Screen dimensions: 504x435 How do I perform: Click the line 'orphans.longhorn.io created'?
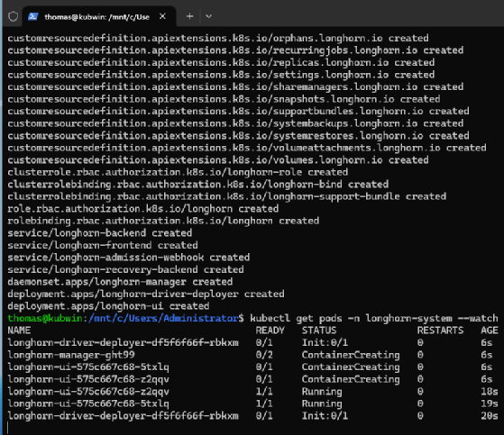[218, 38]
